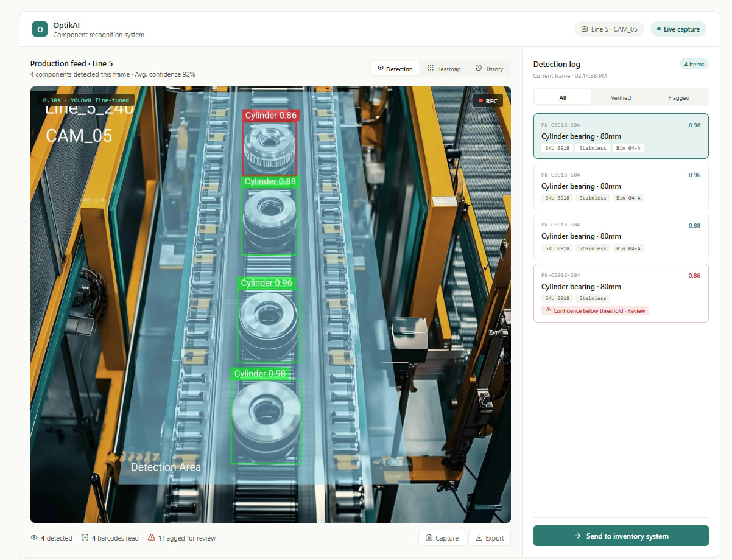Click the CAM_05 overlay text on the video

pos(79,135)
